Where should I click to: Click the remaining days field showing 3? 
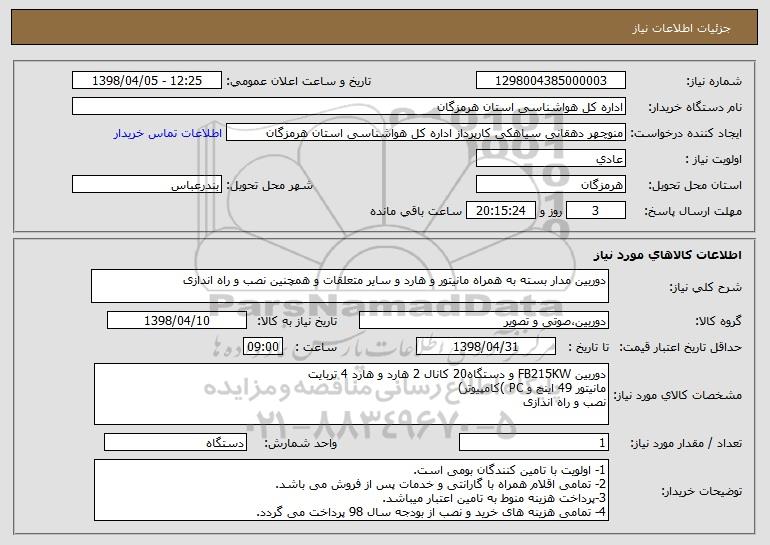click(x=596, y=211)
